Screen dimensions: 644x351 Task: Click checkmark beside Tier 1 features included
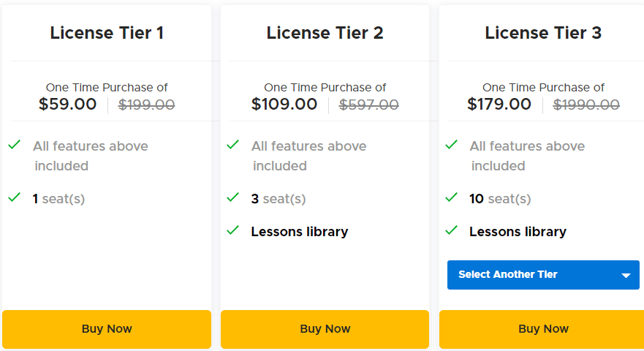pyautogui.click(x=14, y=145)
